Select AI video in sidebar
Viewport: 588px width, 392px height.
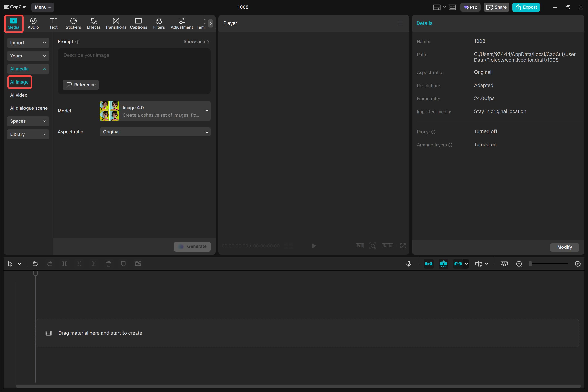point(19,95)
